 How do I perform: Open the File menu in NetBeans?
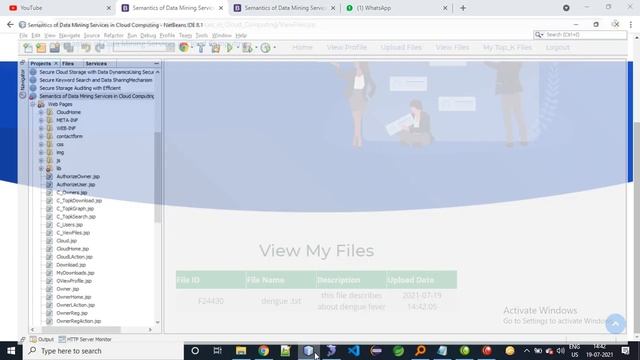(x=23, y=36)
